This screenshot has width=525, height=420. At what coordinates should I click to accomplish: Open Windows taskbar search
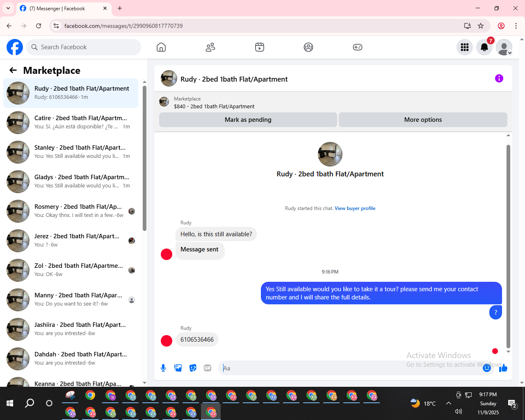click(x=30, y=403)
